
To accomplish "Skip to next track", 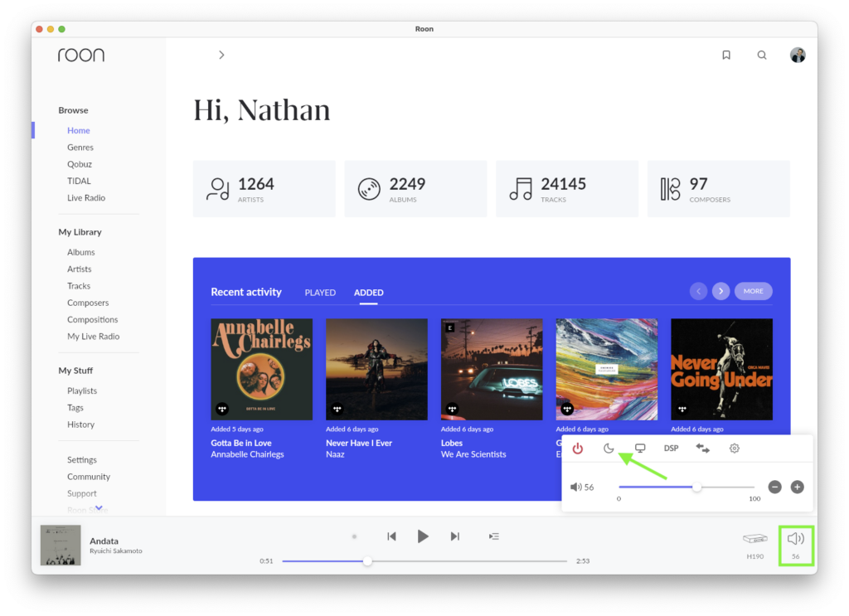I will [x=455, y=536].
